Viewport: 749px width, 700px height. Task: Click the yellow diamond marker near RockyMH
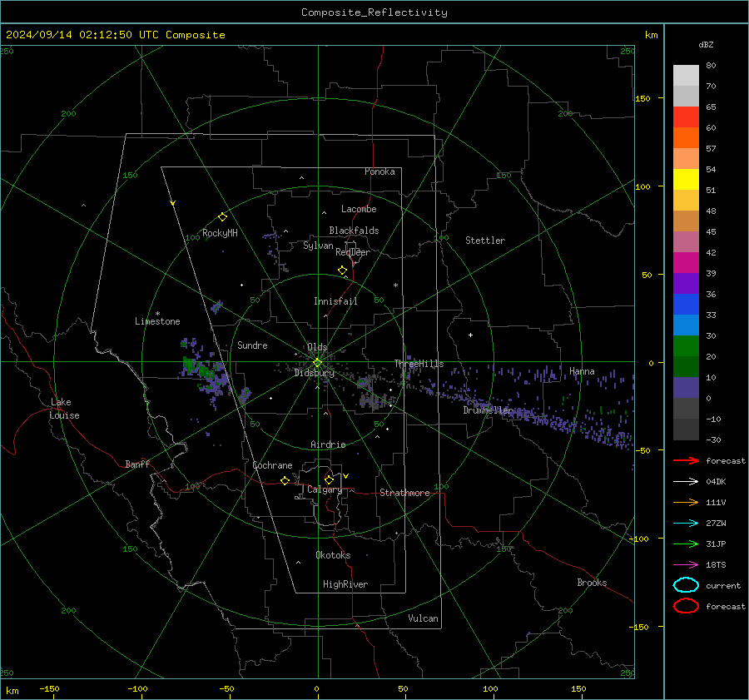click(x=222, y=217)
